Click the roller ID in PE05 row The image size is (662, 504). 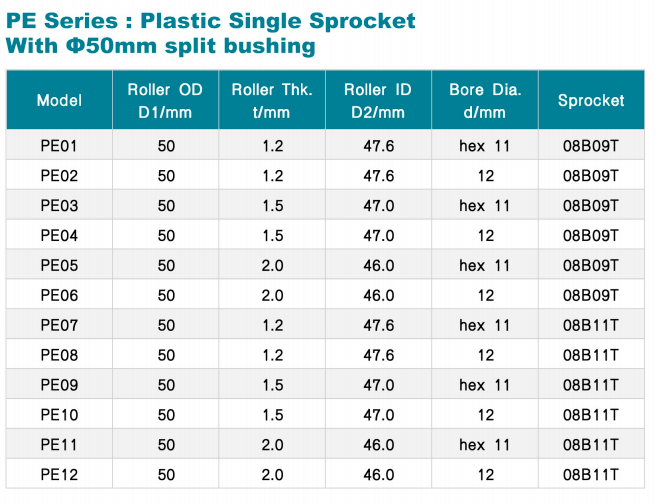point(379,266)
